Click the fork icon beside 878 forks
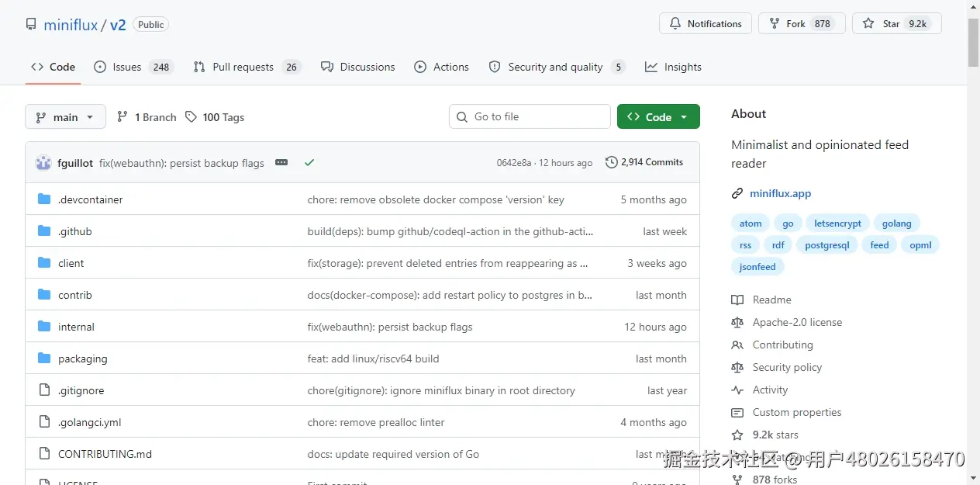The height and width of the screenshot is (485, 980). click(x=737, y=480)
